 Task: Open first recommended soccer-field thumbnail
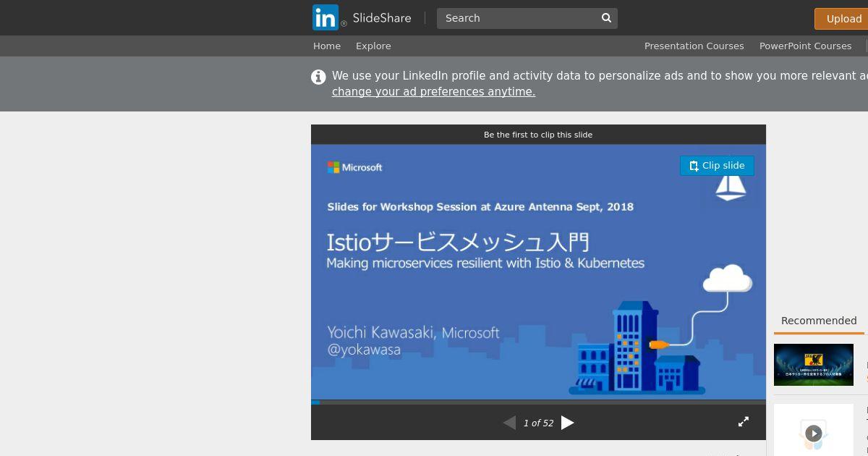(814, 365)
